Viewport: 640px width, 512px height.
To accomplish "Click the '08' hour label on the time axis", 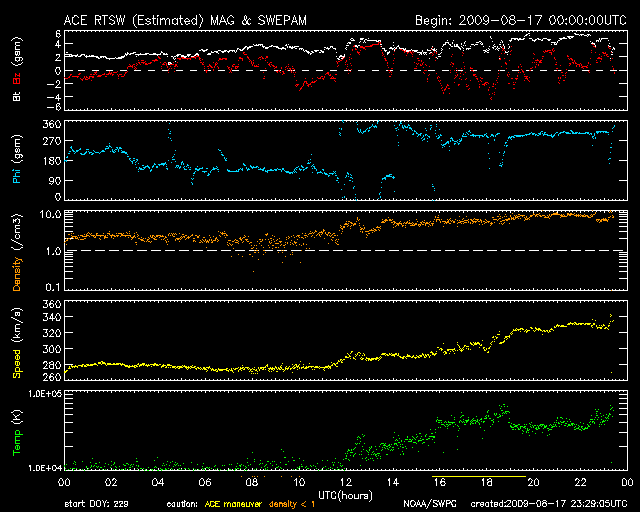I will pos(252,482).
